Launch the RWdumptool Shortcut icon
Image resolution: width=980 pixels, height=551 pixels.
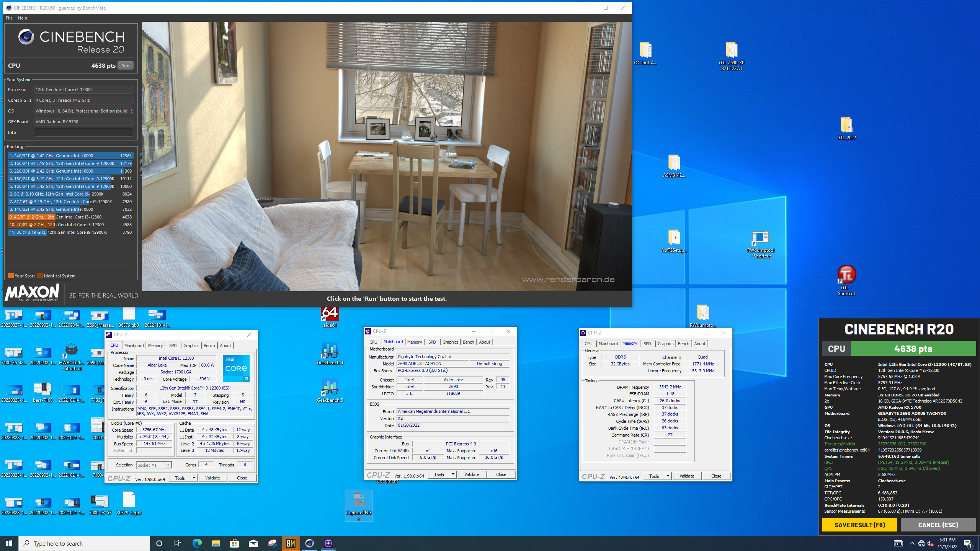tap(761, 244)
